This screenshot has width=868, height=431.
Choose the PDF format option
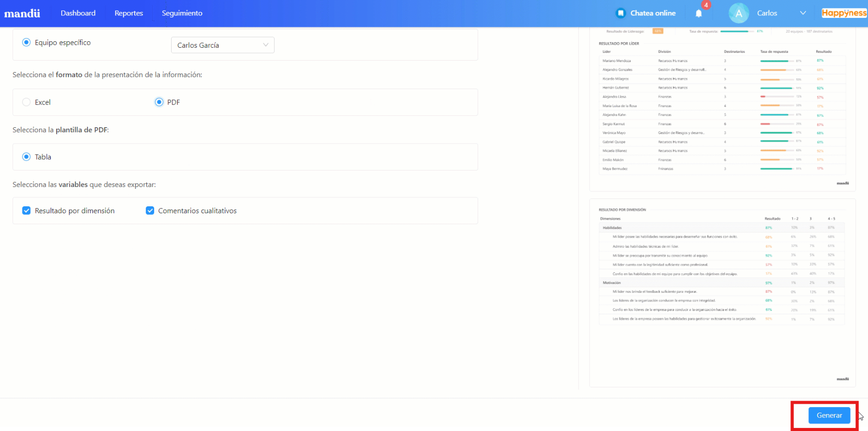[x=159, y=102]
